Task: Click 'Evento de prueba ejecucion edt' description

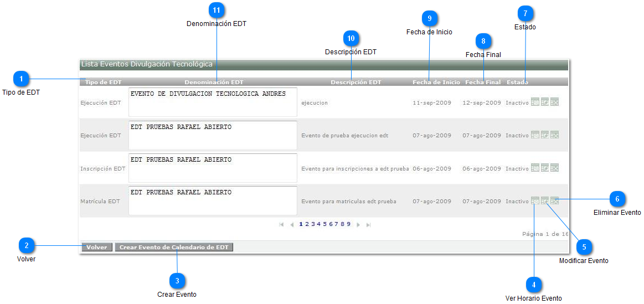Action: coord(344,135)
